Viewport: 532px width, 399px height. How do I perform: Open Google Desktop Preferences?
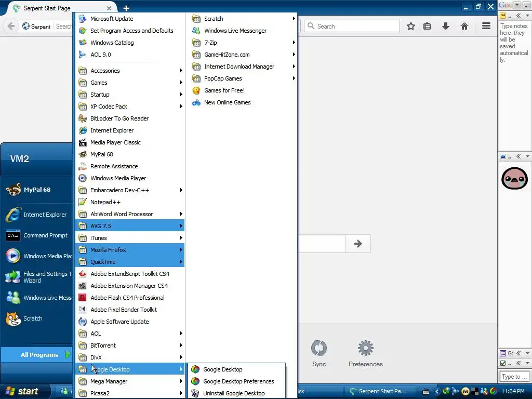coord(237,381)
